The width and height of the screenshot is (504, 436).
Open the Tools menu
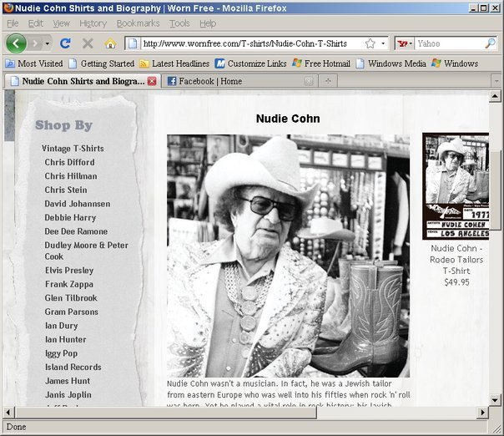click(179, 23)
